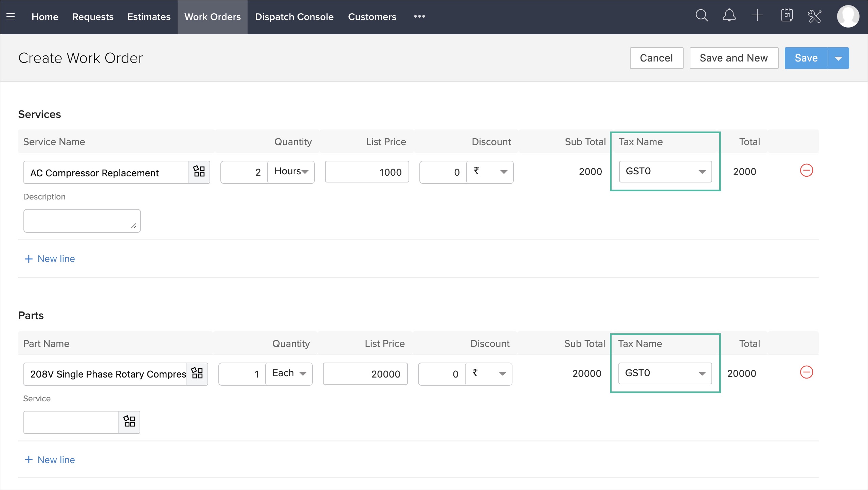The image size is (868, 490).
Task: Add New line under Services
Action: pyautogui.click(x=50, y=259)
